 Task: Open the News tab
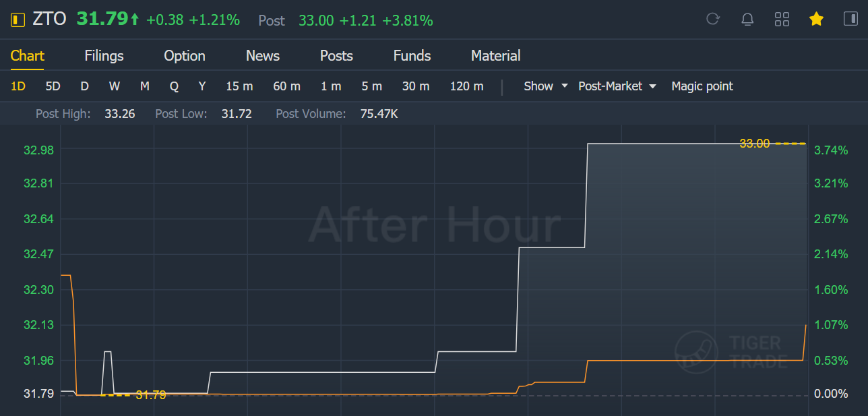tap(263, 56)
